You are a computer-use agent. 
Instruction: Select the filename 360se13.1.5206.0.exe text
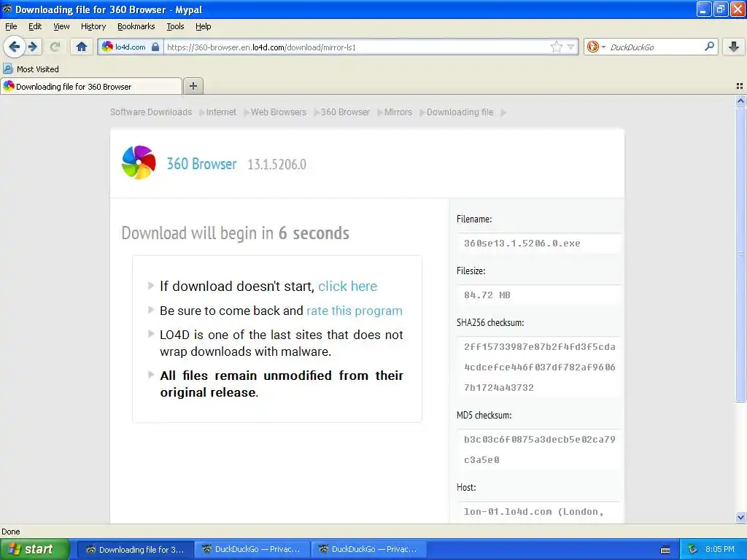522,244
